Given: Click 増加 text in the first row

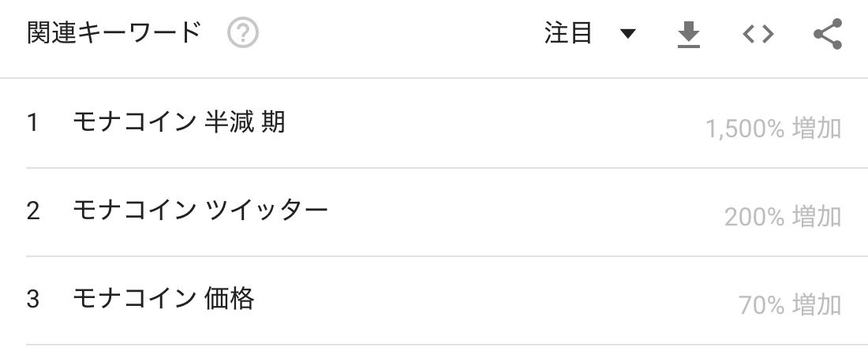Looking at the screenshot, I should 817,129.
